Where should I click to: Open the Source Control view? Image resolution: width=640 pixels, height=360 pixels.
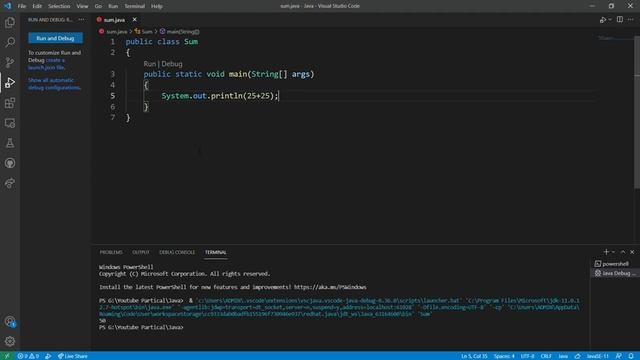[10, 62]
